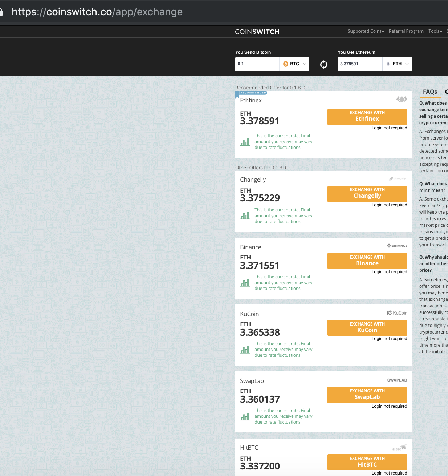Screen dimensions: 448x476
Task: Click the Ethfinex logo icon
Action: coord(402,99)
